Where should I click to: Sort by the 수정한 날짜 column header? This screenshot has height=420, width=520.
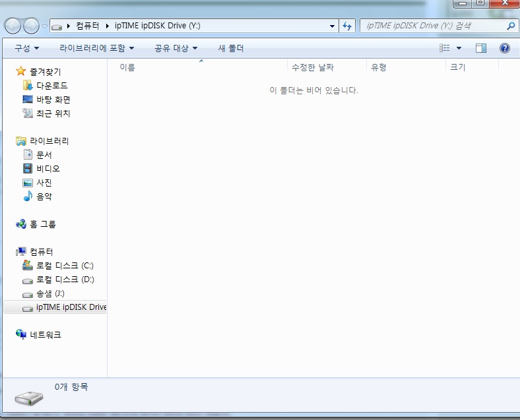coord(327,67)
